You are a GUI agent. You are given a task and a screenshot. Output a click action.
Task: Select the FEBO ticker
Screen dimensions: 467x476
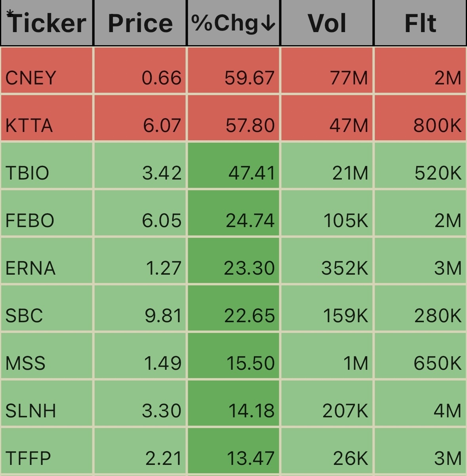(30, 221)
